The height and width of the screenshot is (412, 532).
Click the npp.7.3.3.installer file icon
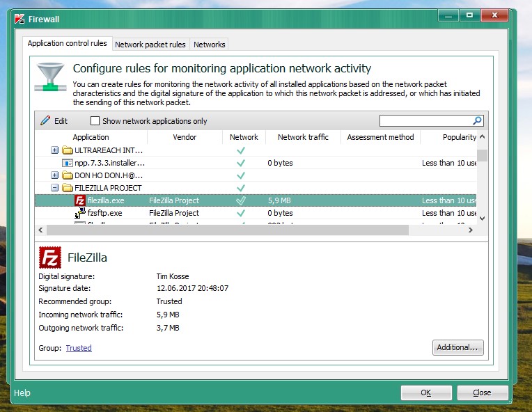(67, 163)
